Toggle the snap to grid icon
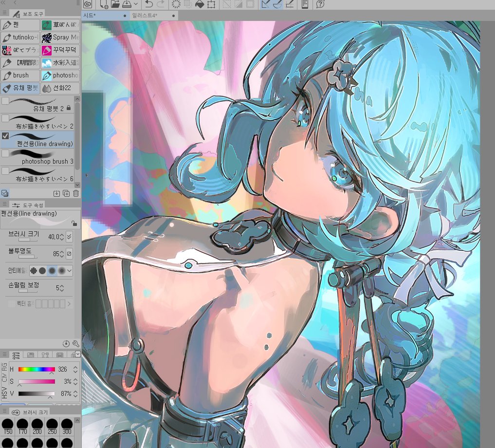This screenshot has width=495, height=448. pyautogui.click(x=290, y=4)
